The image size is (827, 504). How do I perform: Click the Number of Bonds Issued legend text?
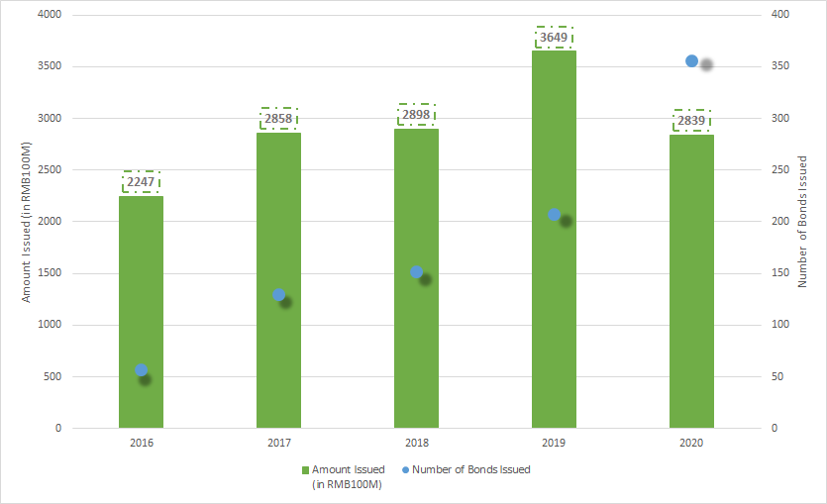[x=470, y=469]
